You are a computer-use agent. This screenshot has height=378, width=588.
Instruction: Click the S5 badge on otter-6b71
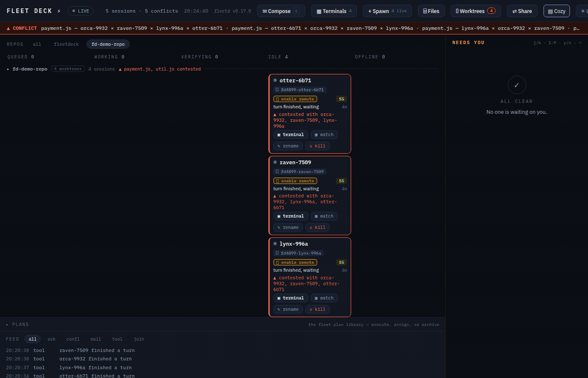(x=342, y=99)
